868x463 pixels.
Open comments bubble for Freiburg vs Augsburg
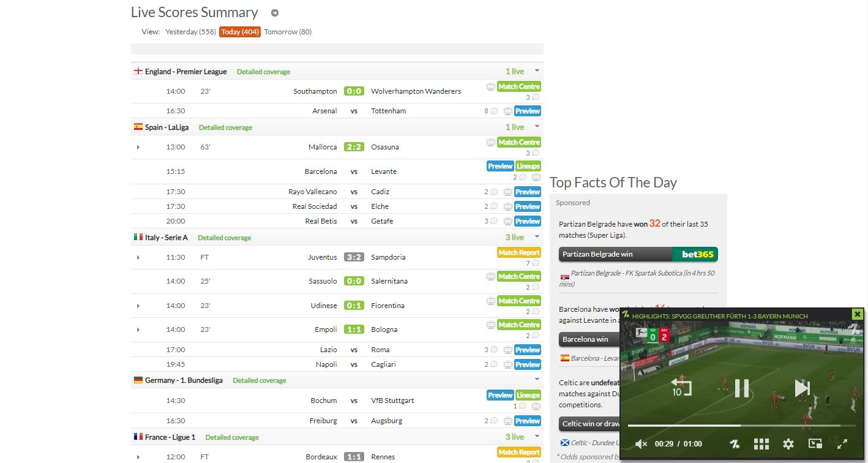[x=493, y=421]
